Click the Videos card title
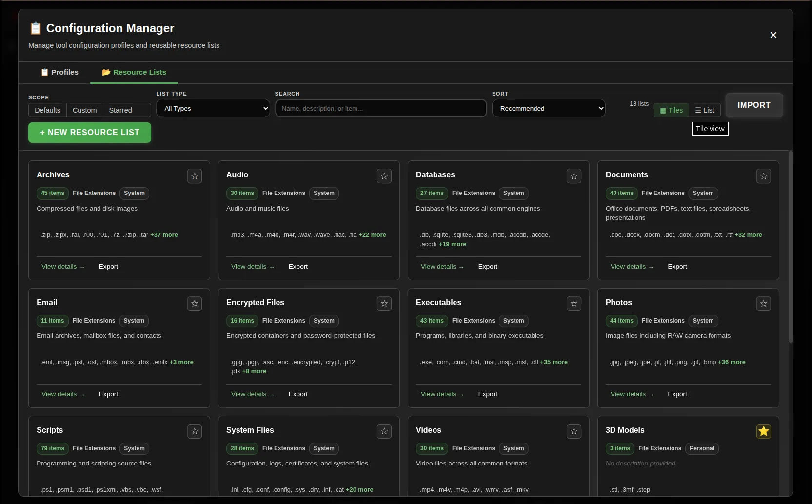 [429, 430]
